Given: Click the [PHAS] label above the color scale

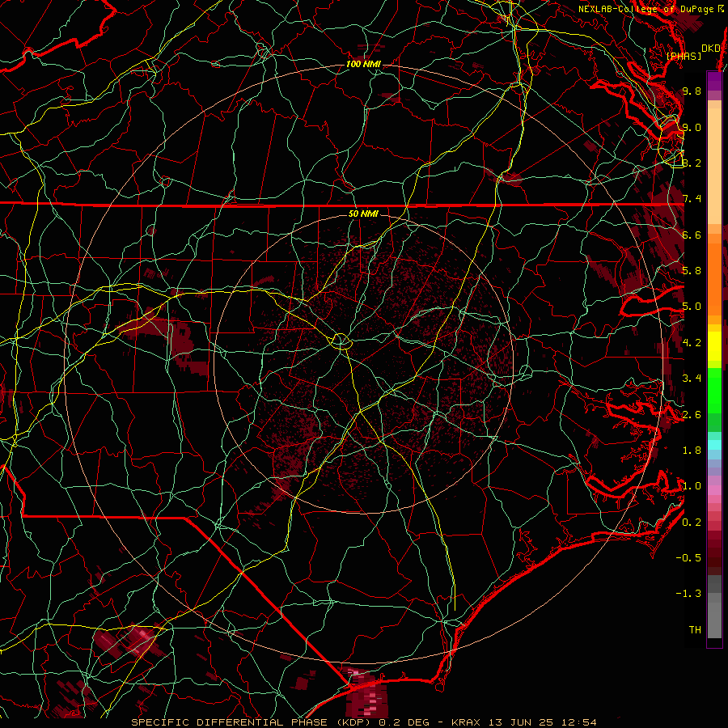Looking at the screenshot, I should (x=684, y=56).
